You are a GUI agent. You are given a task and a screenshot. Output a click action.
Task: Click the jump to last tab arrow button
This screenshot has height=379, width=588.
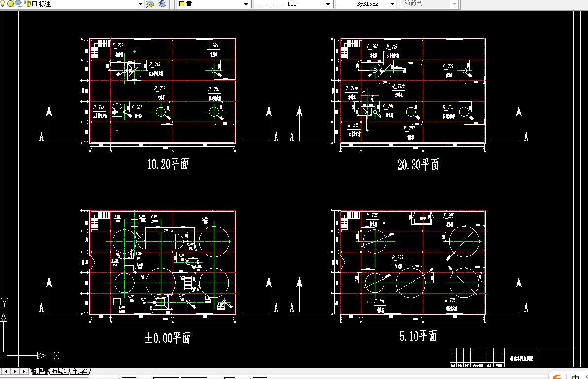coord(24,371)
